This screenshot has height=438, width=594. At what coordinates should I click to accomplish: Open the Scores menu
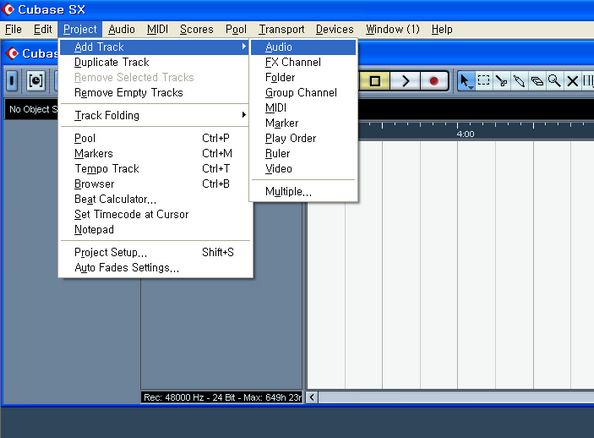pos(197,29)
